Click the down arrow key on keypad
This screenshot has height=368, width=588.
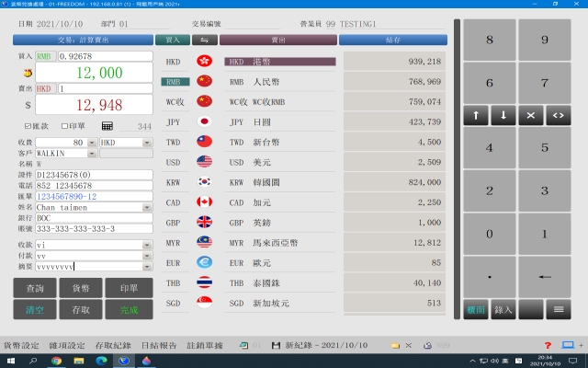[503, 116]
